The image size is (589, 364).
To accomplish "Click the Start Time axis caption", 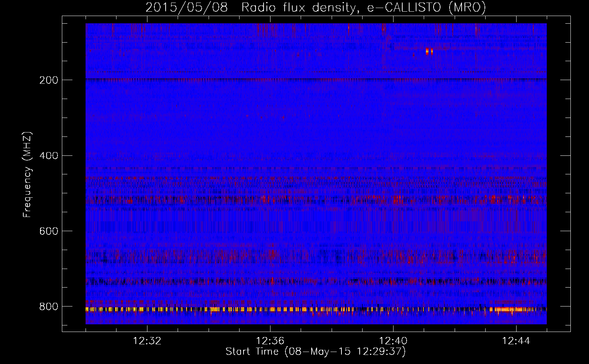I will (316, 352).
